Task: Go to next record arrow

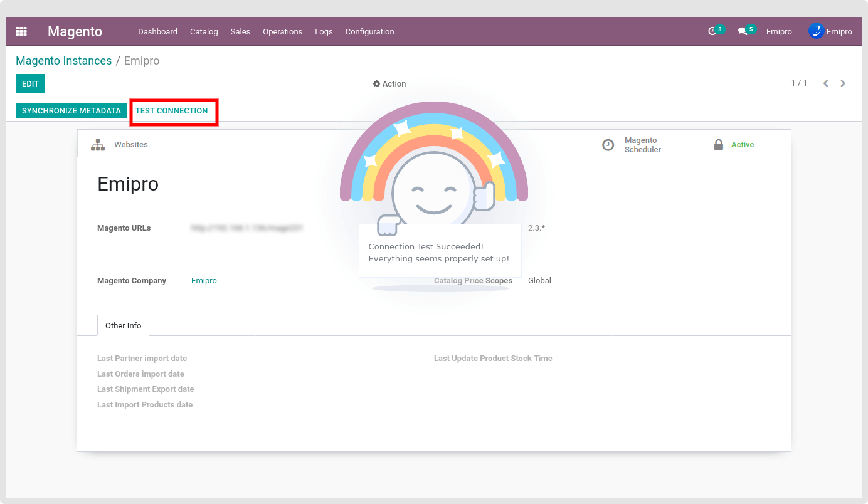Action: coord(843,83)
